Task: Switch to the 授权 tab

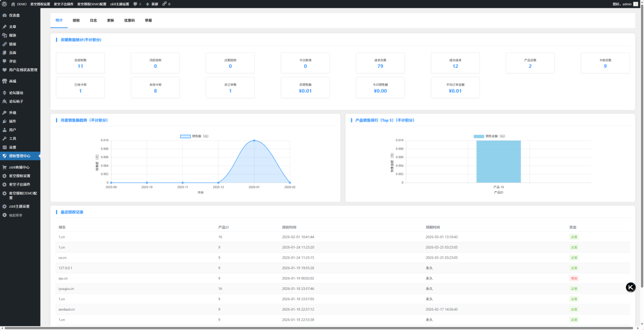Action: tap(76, 20)
